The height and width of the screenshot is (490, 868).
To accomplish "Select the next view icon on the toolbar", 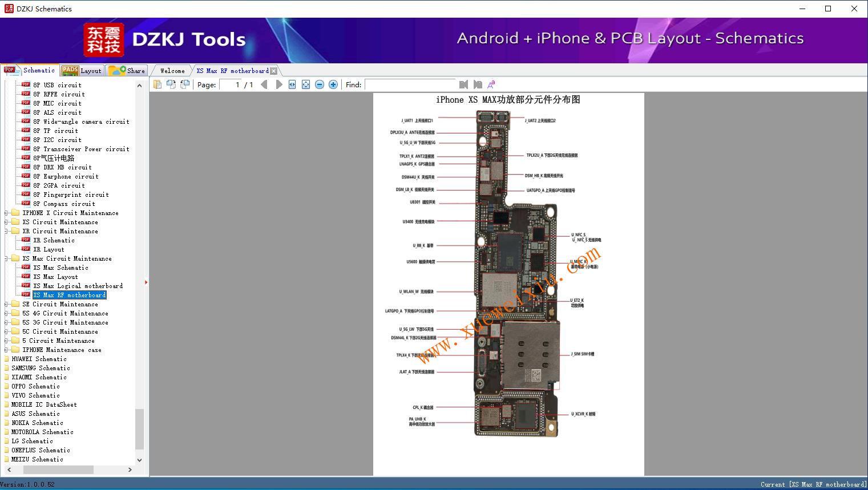I will point(184,84).
